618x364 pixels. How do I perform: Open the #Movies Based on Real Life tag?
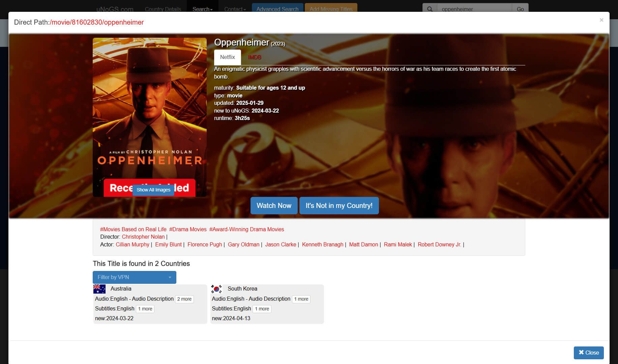[133, 229]
